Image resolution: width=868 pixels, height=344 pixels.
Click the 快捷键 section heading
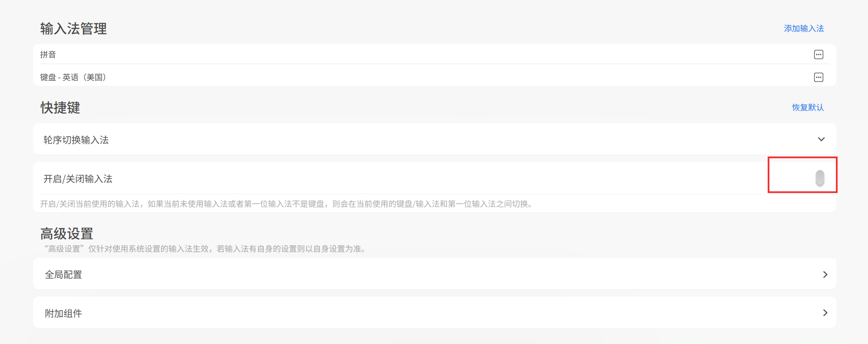click(60, 108)
